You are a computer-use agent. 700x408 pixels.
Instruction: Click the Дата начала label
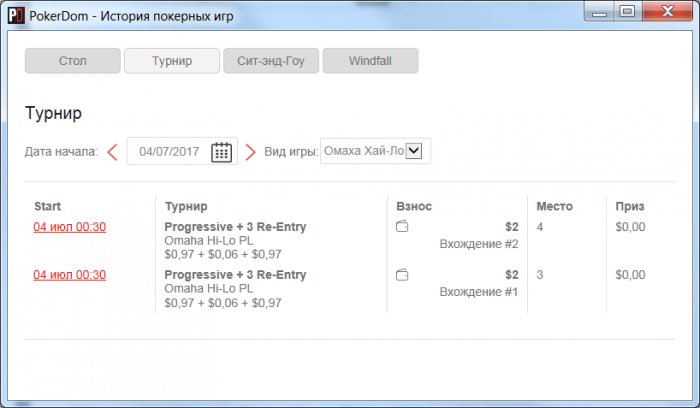click(61, 152)
